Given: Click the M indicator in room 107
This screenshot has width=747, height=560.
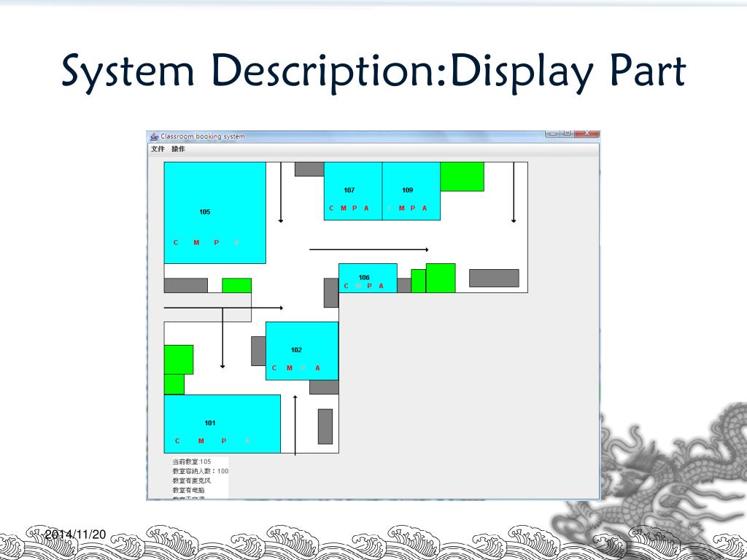Looking at the screenshot, I should (x=344, y=208).
